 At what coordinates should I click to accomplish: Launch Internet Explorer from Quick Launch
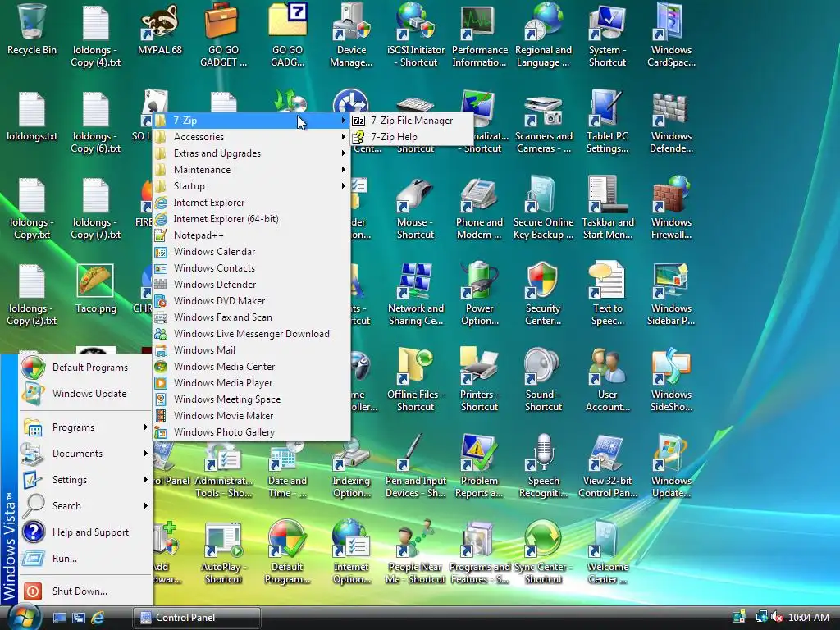click(x=98, y=618)
